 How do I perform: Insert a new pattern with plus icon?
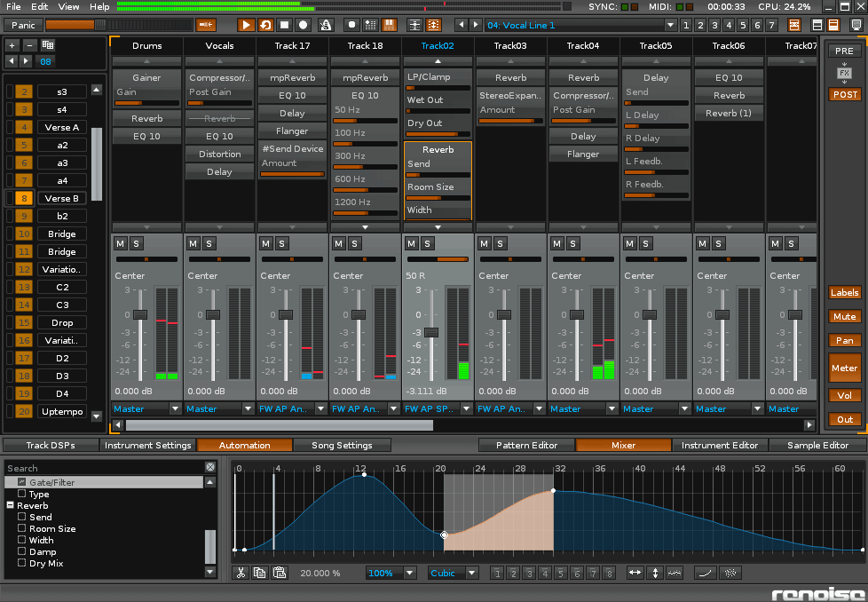point(12,45)
